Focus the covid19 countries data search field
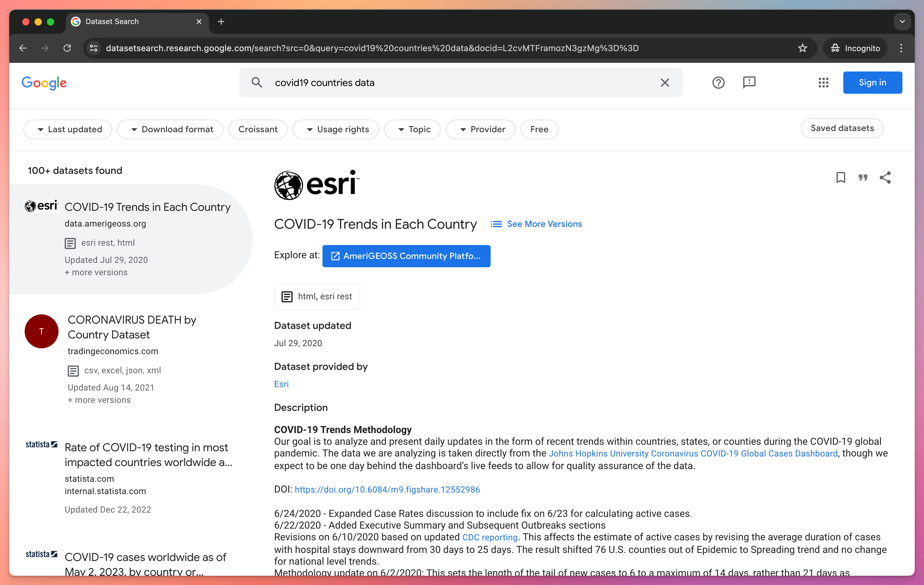The image size is (924, 585). [460, 83]
